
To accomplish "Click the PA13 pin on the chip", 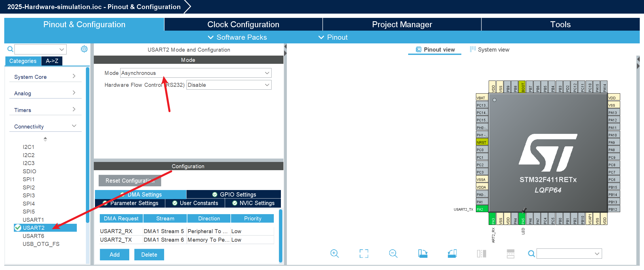I will pyautogui.click(x=614, y=112).
